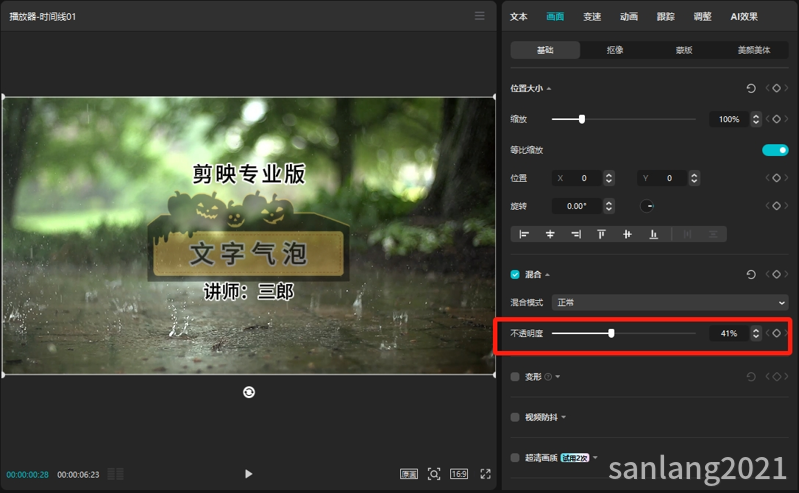Click the 试用2次 trial badge
Screen dimensions: 799x493
tap(575, 458)
